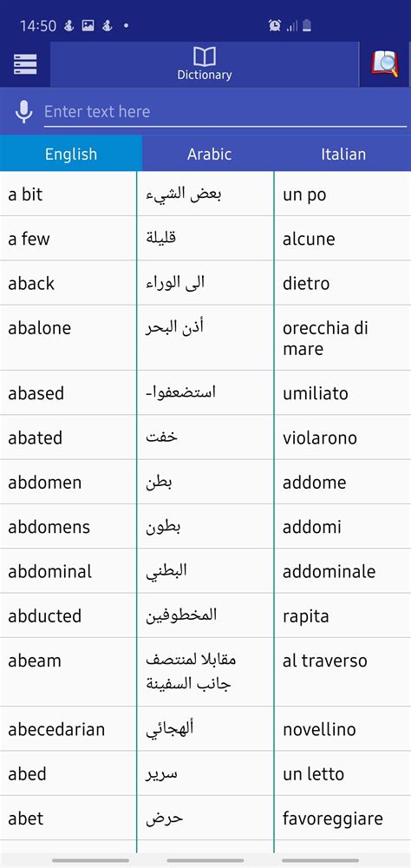Click the 'Enter text here' search field

tap(225, 112)
